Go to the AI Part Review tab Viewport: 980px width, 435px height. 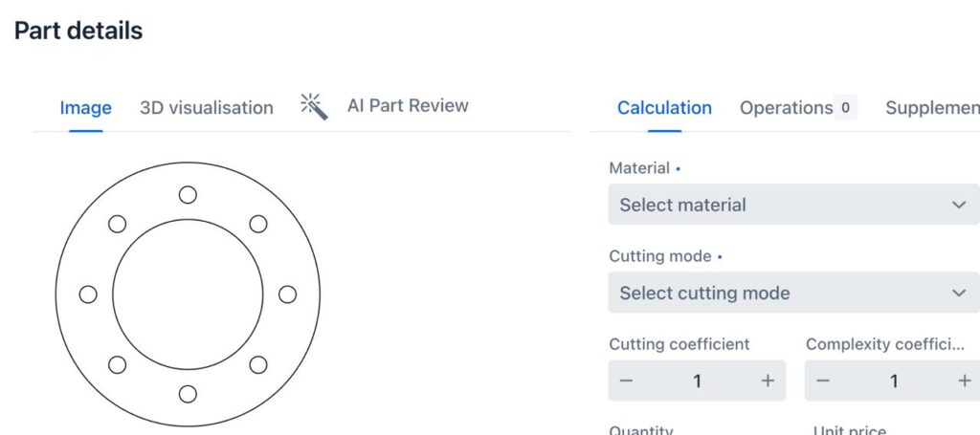(x=407, y=106)
